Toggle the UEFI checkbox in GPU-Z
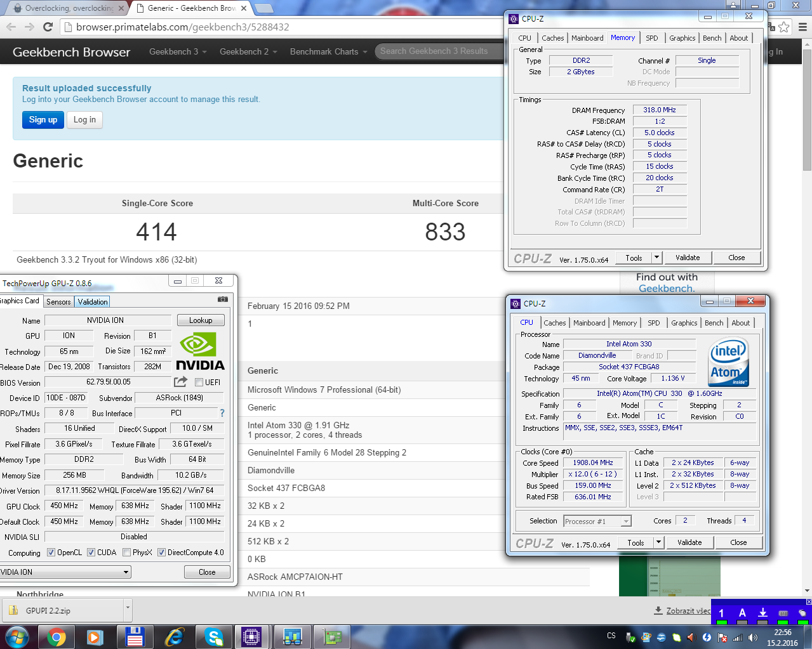Image resolution: width=812 pixels, height=649 pixels. (199, 382)
